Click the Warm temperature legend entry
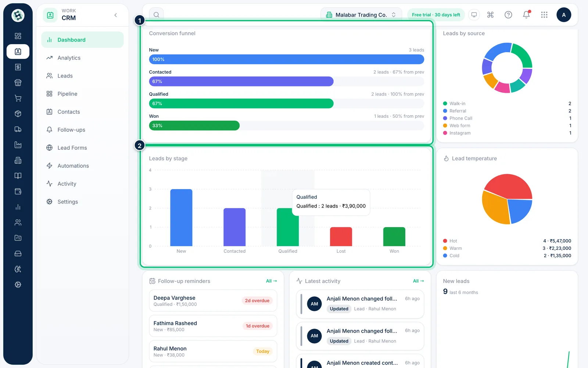Image resolution: width=588 pixels, height=368 pixels. click(507, 248)
